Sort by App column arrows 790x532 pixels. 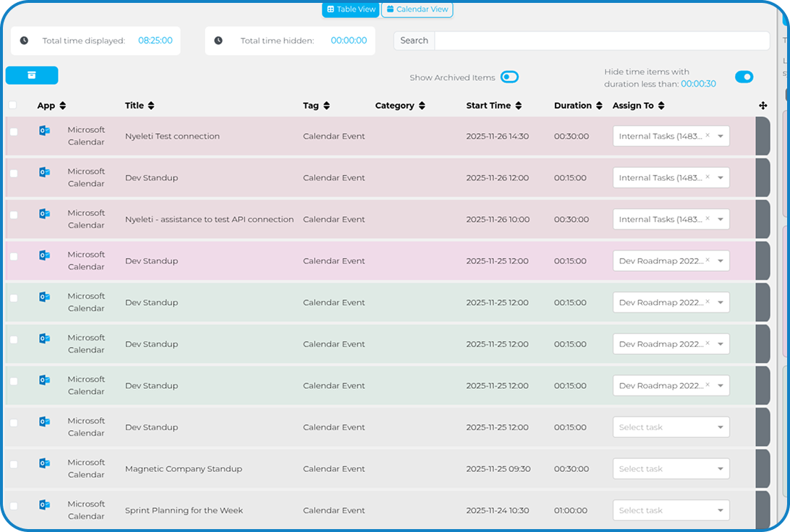[62, 106]
